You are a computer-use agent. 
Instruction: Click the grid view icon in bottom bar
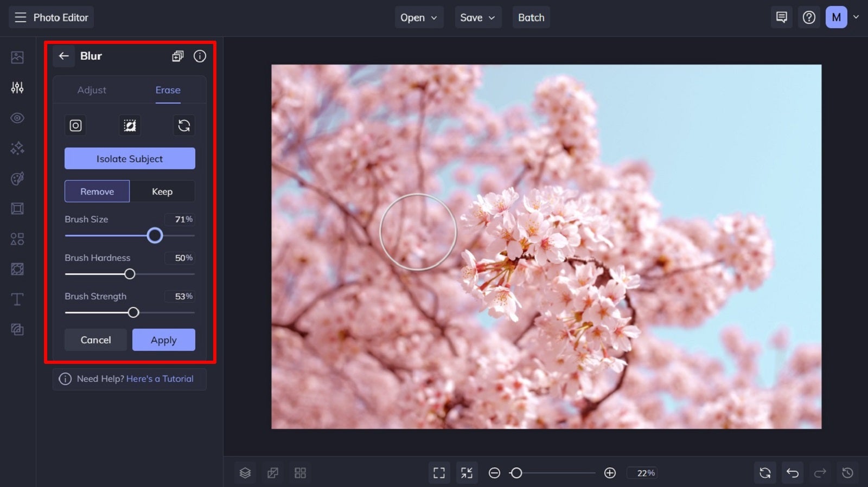pyautogui.click(x=300, y=473)
